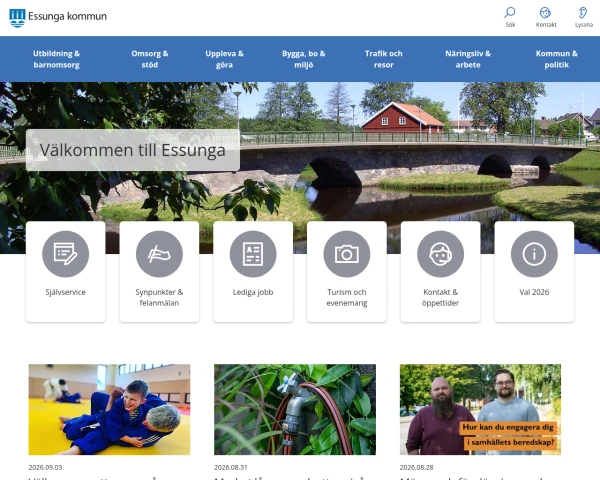Go to Essunga kommun logo homepage

[58, 18]
